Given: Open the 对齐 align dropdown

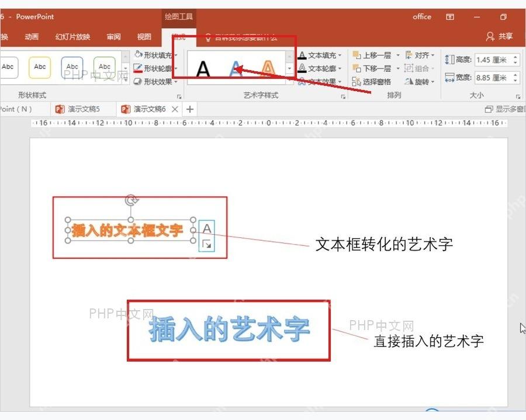Looking at the screenshot, I should point(420,55).
